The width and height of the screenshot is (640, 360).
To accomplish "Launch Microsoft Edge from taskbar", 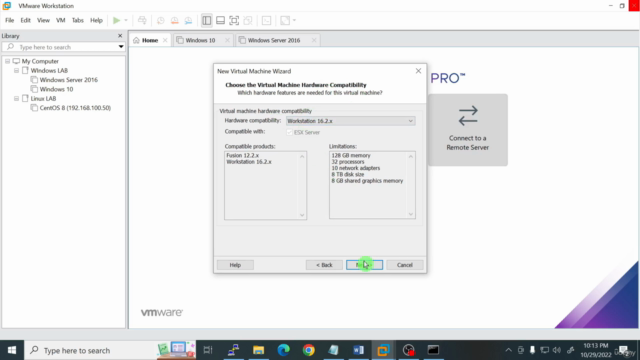I will 283,350.
